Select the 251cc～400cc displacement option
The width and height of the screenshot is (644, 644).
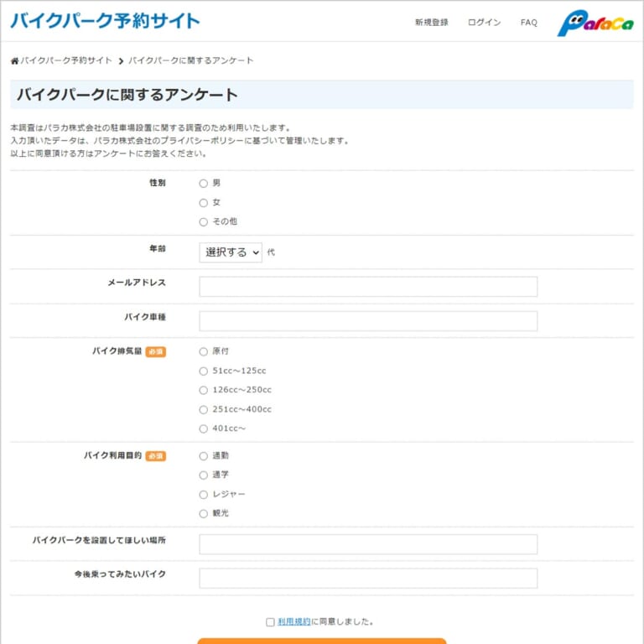[203, 409]
